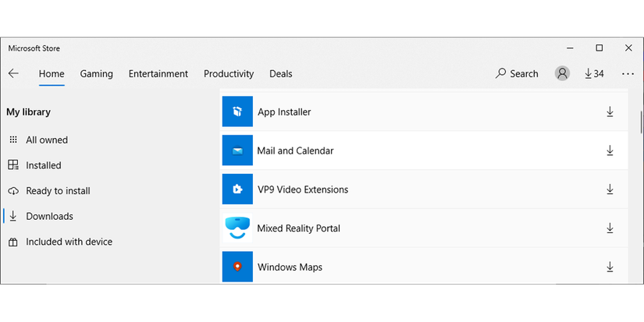Image resolution: width=644 pixels, height=322 pixels.
Task: Select Downloads in the library sidebar
Action: tap(49, 216)
